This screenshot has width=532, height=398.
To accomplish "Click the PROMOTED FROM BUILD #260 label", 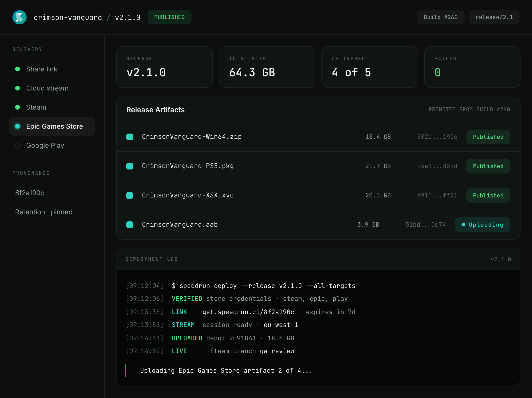I will [x=469, y=110].
